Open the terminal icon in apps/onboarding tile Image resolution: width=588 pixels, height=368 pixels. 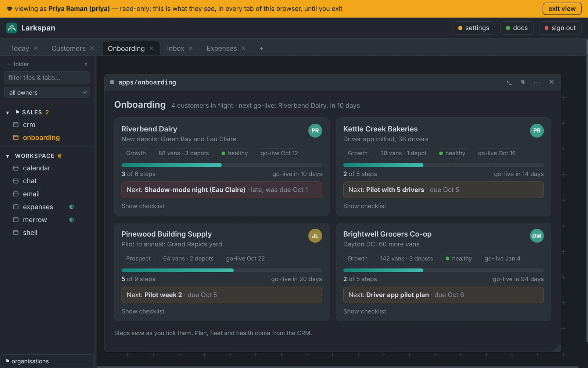coord(509,82)
